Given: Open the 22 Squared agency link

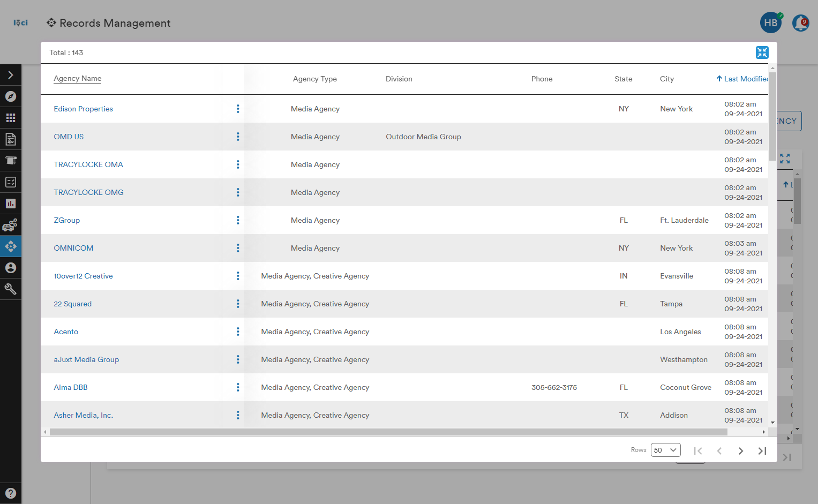Looking at the screenshot, I should point(73,304).
